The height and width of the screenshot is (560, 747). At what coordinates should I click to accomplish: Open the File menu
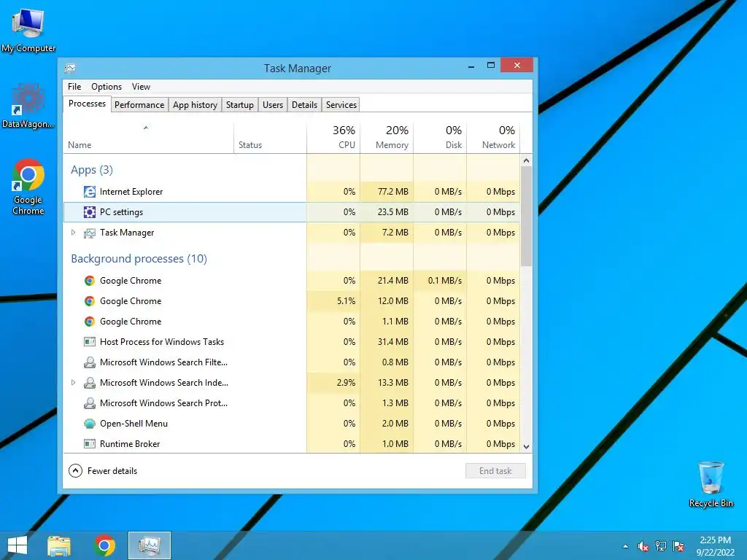click(x=74, y=87)
